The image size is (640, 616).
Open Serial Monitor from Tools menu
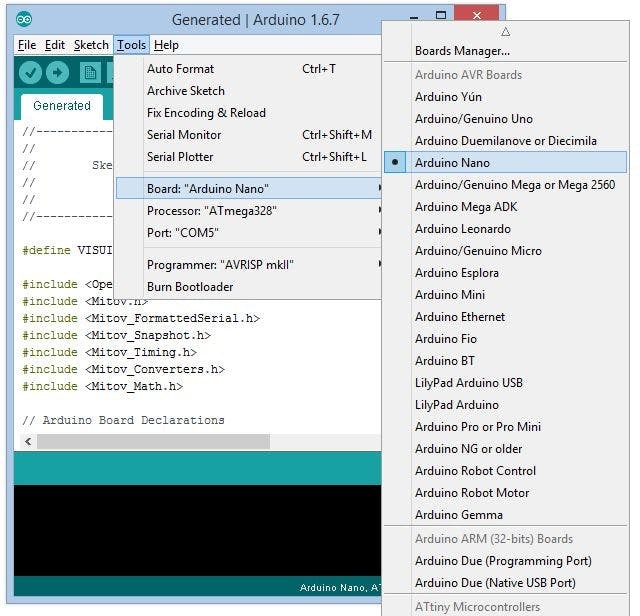184,135
